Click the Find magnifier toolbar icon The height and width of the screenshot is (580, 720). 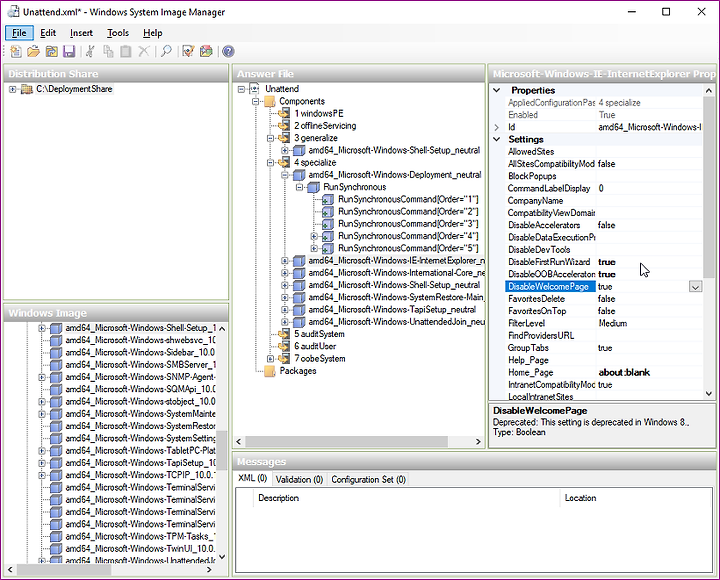[x=166, y=51]
